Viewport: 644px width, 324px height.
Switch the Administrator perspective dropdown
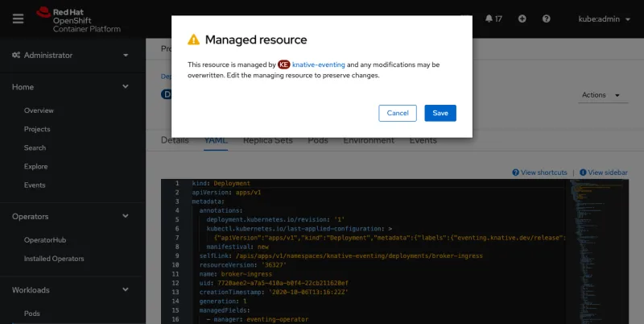click(72, 55)
